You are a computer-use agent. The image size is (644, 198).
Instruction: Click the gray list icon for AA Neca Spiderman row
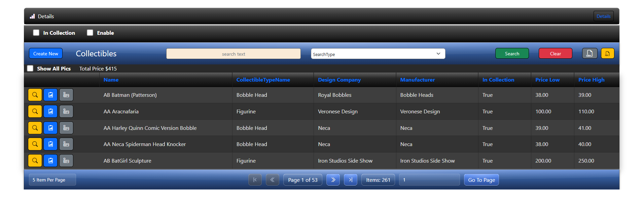[66, 144]
